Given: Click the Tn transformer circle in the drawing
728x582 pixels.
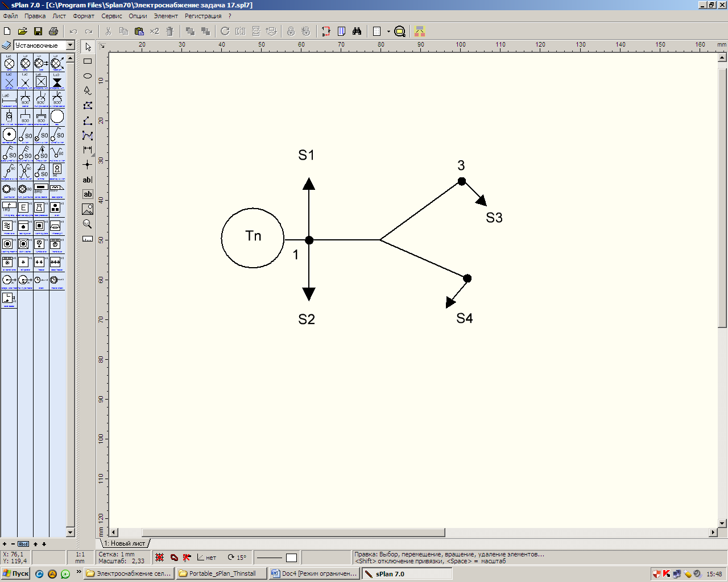Looking at the screenshot, I should (x=253, y=238).
